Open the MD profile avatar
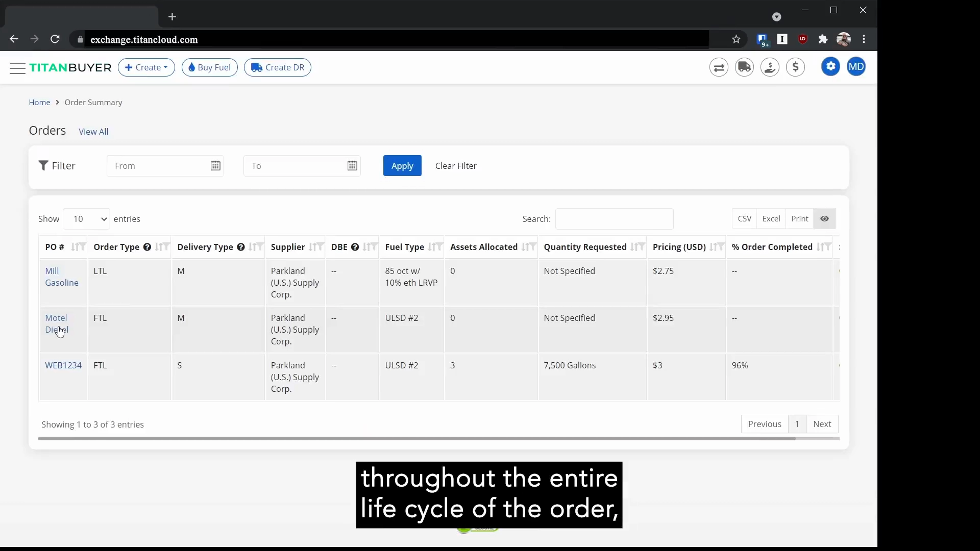Image resolution: width=980 pixels, height=551 pixels. (x=857, y=66)
